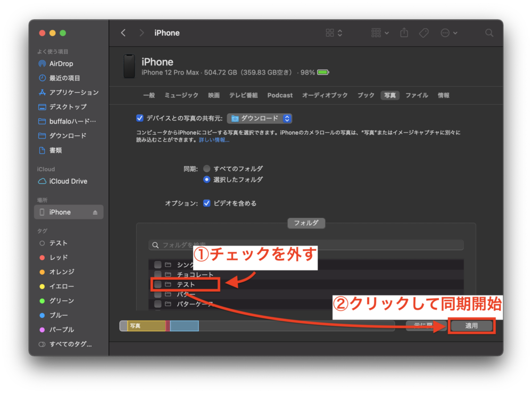Toggle the チョコレート folder checkbox

pyautogui.click(x=158, y=274)
